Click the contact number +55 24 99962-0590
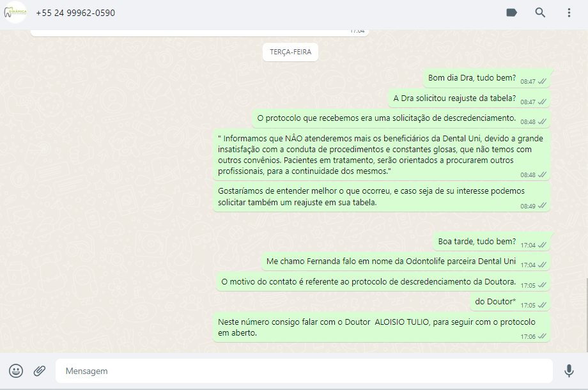Image resolution: width=588 pixels, height=390 pixels. click(75, 13)
